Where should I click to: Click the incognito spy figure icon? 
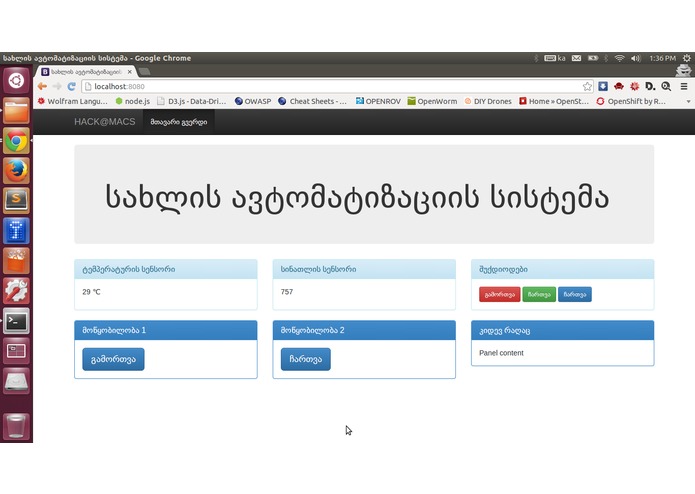(683, 71)
